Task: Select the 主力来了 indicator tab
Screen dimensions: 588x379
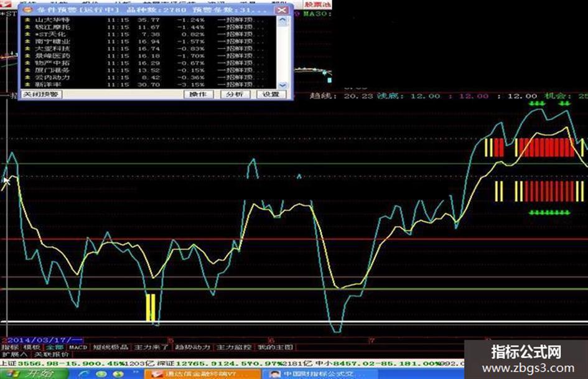Action: (151, 347)
